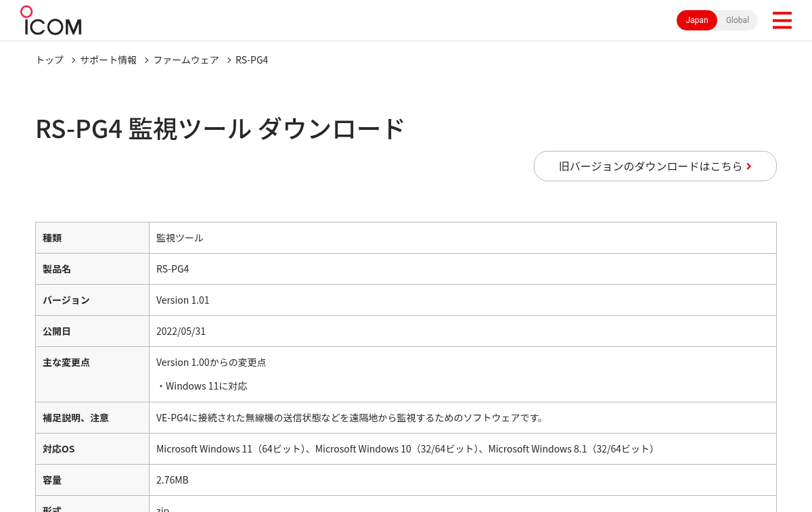Select the 2.76MB size cell
The width and height of the screenshot is (812, 512).
pos(463,480)
